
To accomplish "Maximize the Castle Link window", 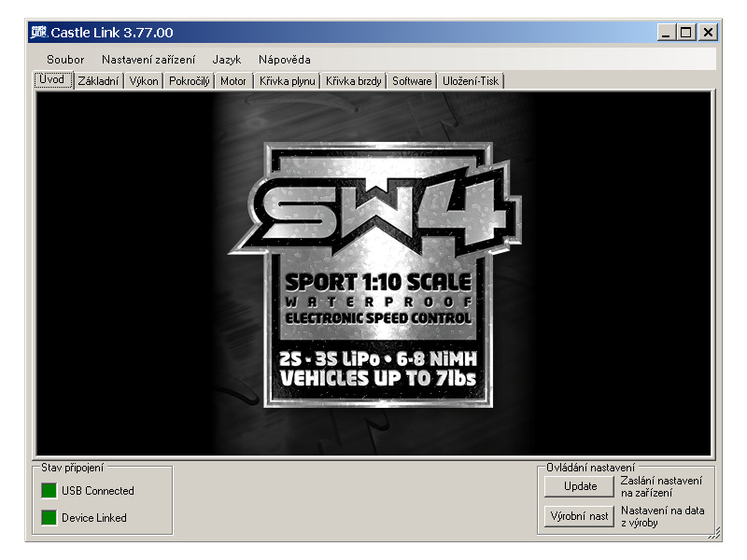I will tap(687, 33).
